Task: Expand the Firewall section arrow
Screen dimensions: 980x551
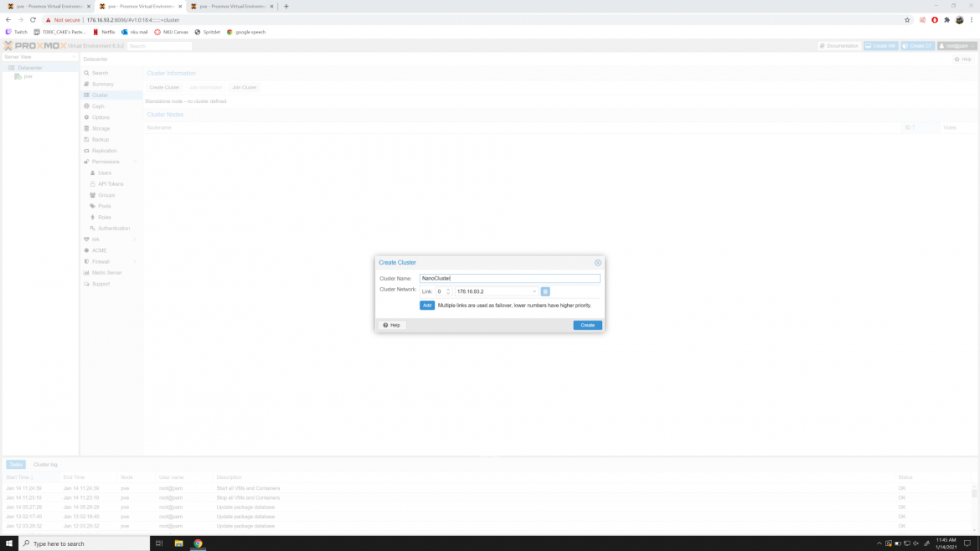Action: point(135,262)
